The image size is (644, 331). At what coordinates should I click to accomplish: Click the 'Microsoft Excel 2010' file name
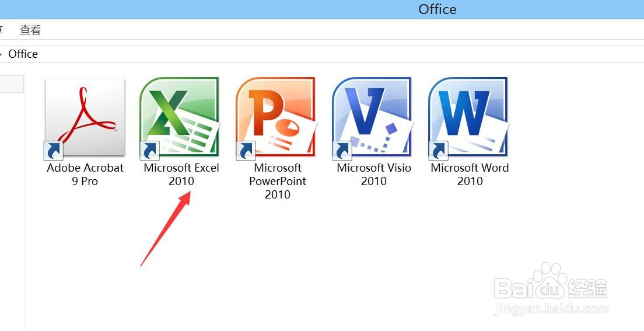coord(181,175)
